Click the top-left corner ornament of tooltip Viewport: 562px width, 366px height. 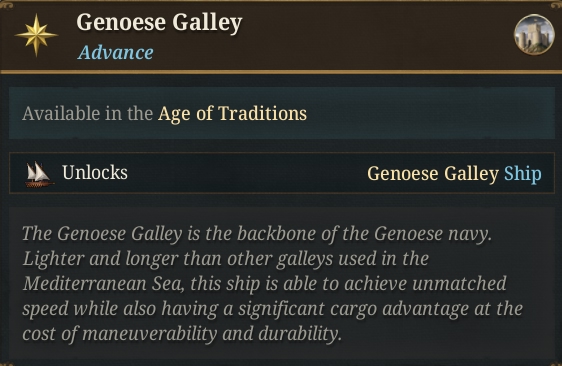tap(6, 5)
